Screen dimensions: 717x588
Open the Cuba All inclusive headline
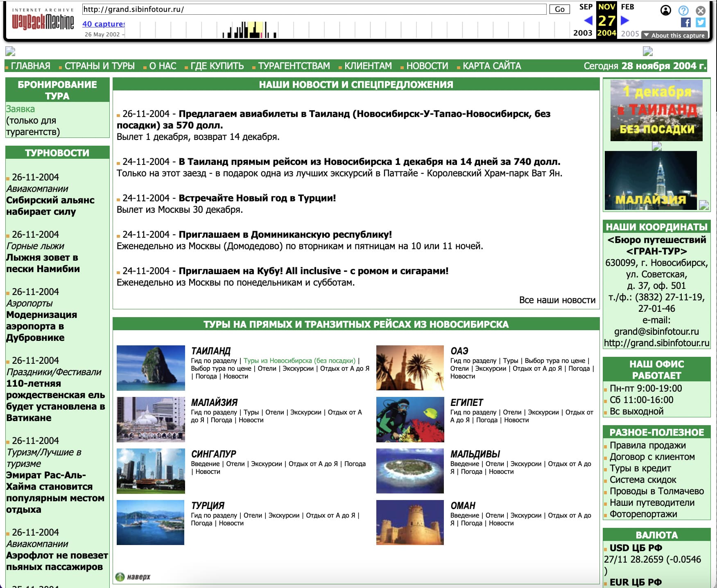[314, 271]
